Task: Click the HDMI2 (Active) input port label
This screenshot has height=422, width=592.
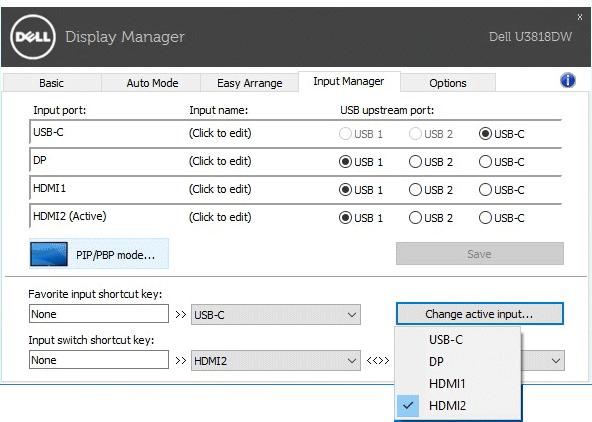Action: [x=70, y=216]
